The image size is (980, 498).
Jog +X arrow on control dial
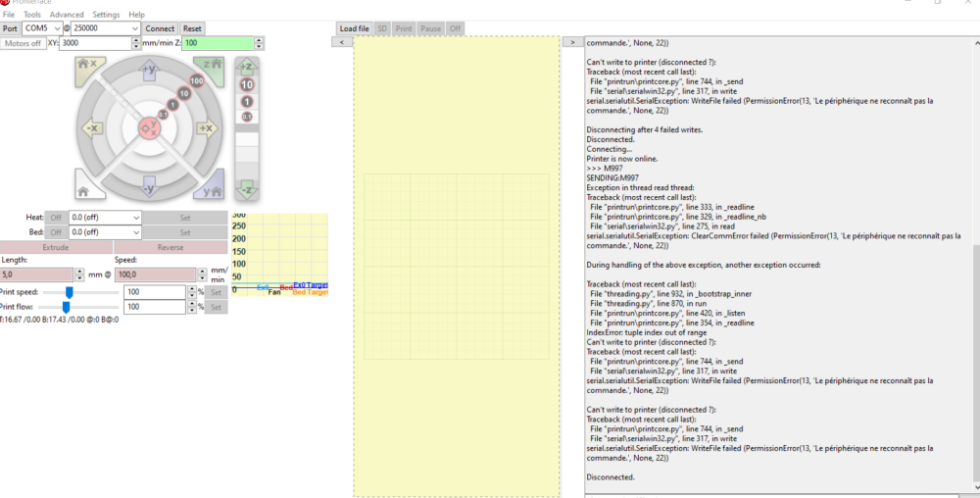tap(207, 128)
